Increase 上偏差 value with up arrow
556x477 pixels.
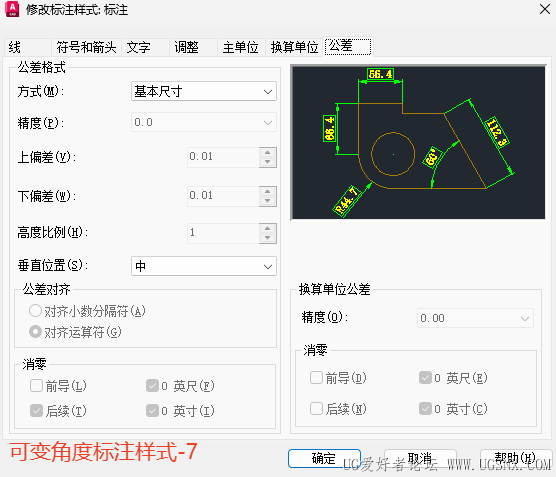268,152
